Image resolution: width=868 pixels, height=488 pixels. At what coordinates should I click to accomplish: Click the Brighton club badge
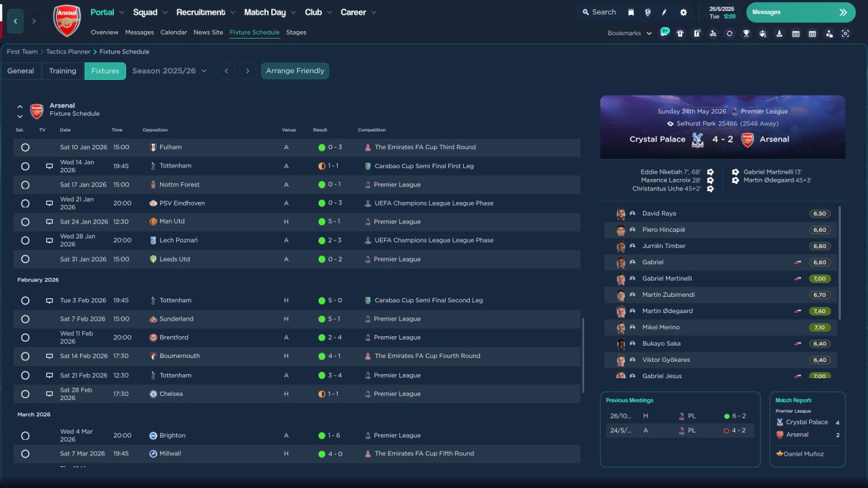153,436
